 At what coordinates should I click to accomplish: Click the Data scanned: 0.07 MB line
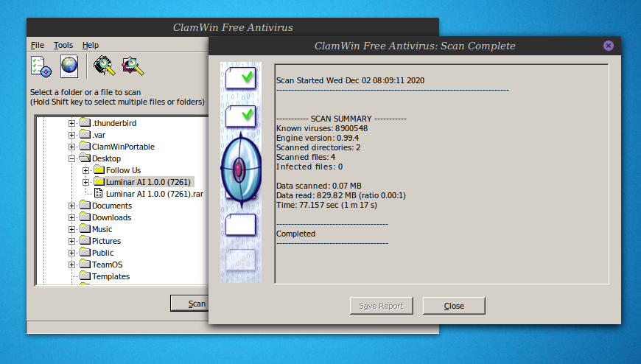click(x=318, y=186)
